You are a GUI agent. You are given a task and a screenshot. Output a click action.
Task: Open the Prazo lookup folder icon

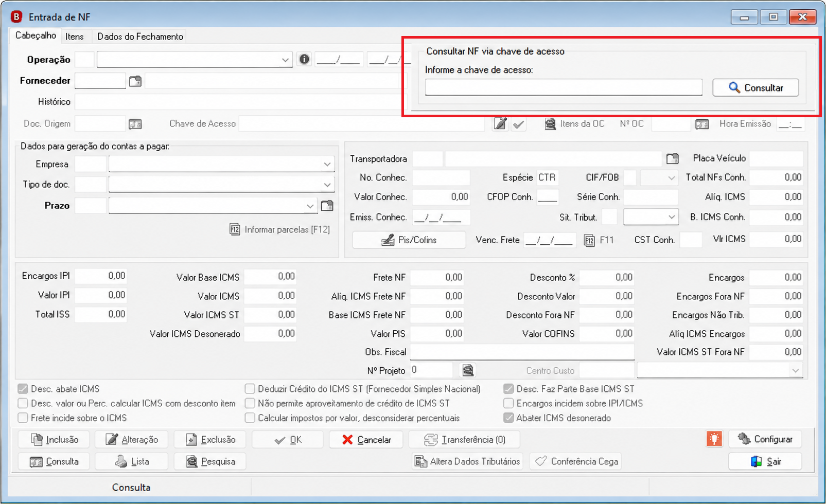pos(327,206)
